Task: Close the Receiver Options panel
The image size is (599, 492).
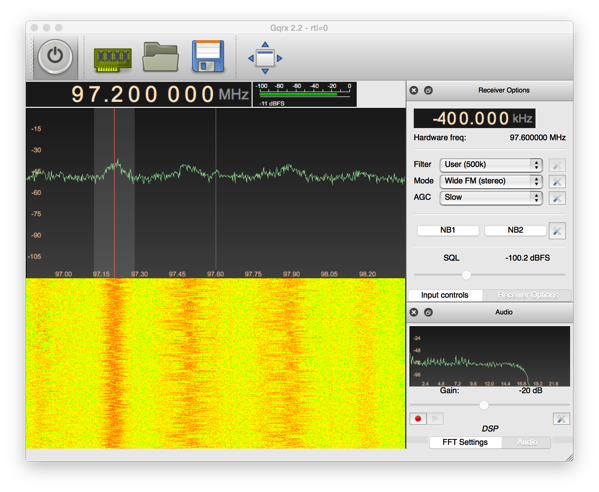Action: [414, 90]
